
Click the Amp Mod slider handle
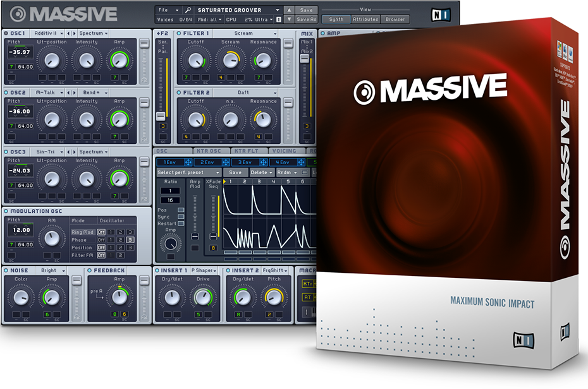pos(195,236)
